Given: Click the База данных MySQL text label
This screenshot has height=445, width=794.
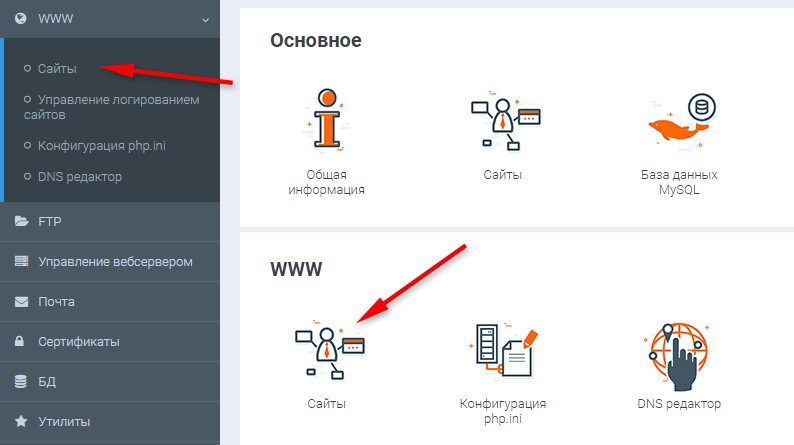Looking at the screenshot, I should click(x=679, y=182).
